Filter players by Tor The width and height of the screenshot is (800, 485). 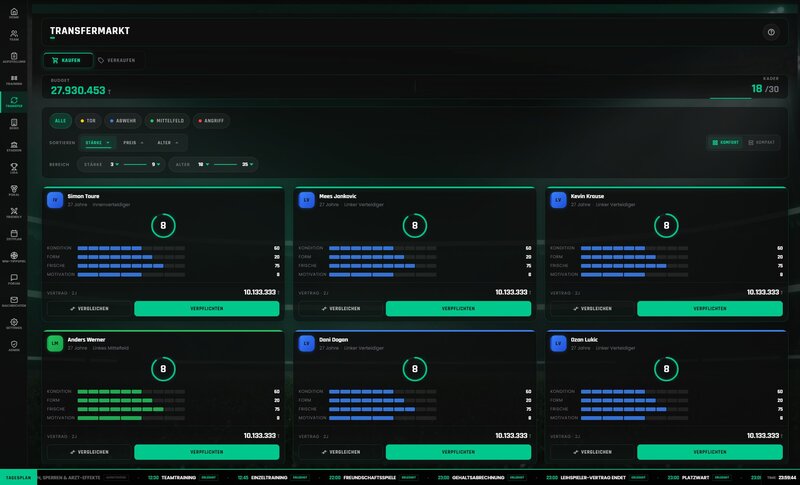point(88,121)
